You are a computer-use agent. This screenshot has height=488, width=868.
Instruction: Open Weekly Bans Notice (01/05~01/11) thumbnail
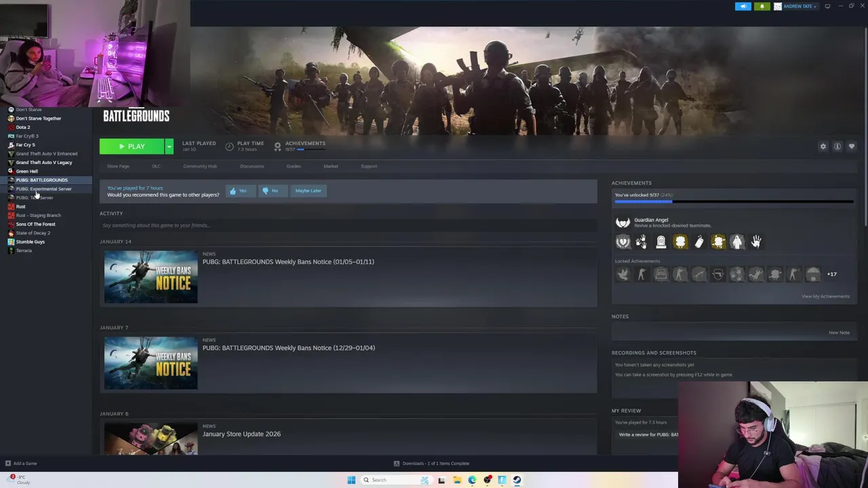pos(151,277)
